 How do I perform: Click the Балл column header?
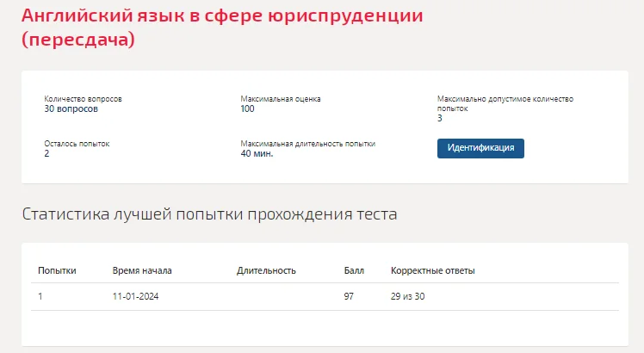click(354, 271)
